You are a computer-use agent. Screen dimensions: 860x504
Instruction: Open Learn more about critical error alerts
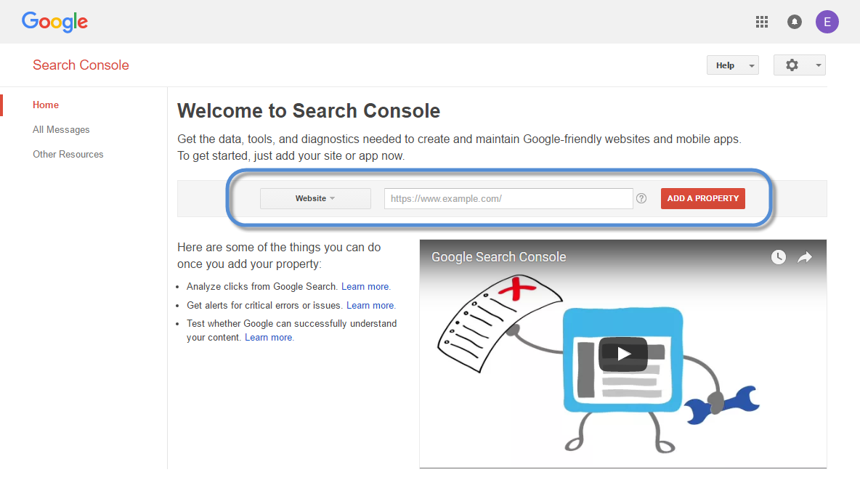click(370, 306)
